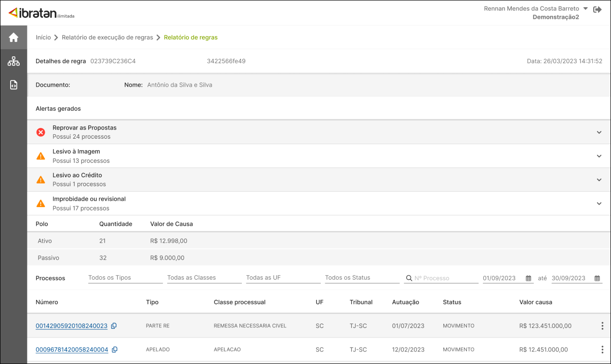
Task: Open the start date calendar picker
Action: [x=528, y=278]
